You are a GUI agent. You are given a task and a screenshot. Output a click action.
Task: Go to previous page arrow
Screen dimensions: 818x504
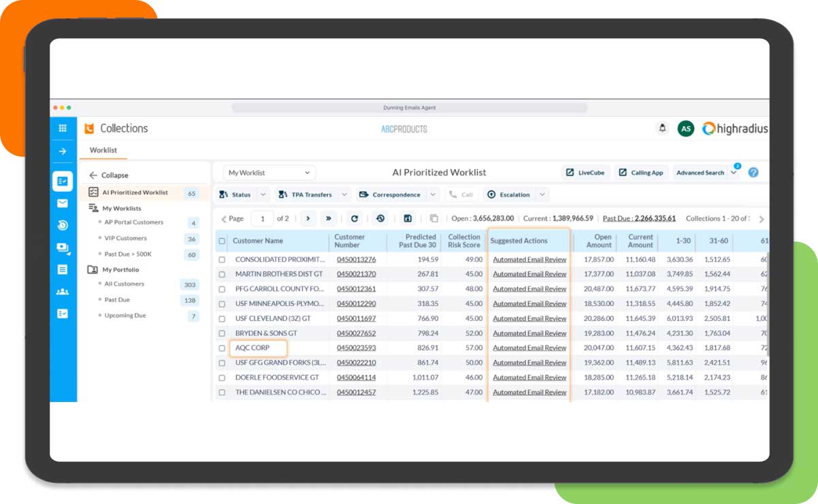pyautogui.click(x=224, y=219)
